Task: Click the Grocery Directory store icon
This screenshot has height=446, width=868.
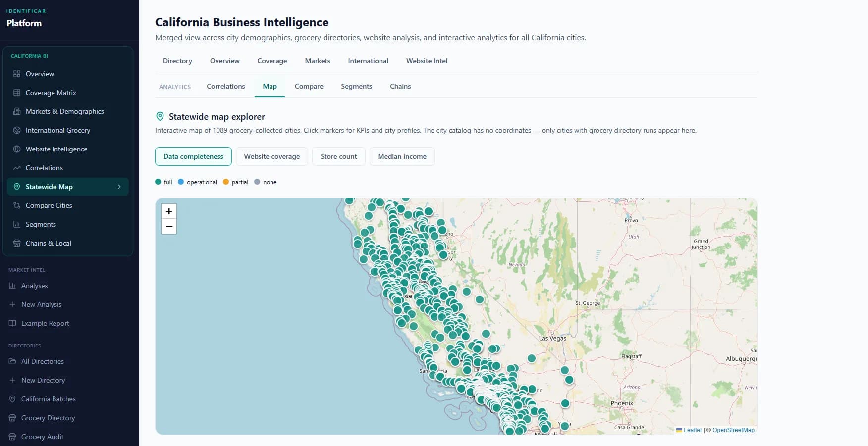Action: [x=12, y=418]
